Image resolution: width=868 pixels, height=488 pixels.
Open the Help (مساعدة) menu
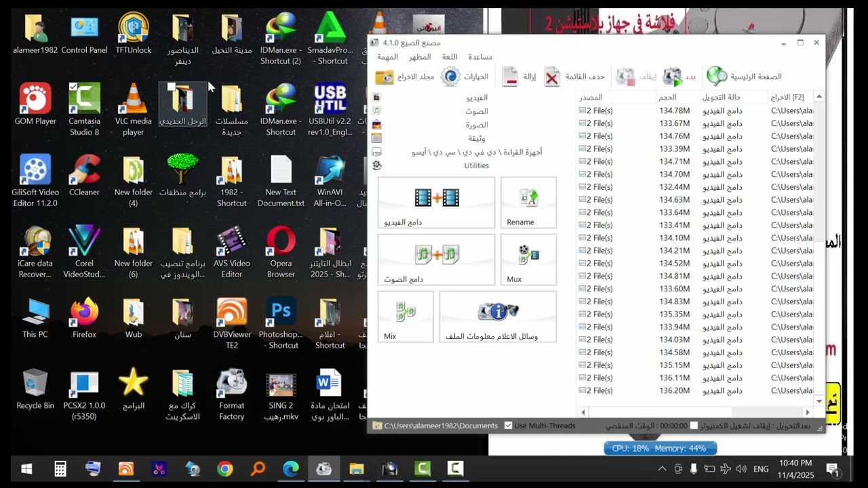480,57
